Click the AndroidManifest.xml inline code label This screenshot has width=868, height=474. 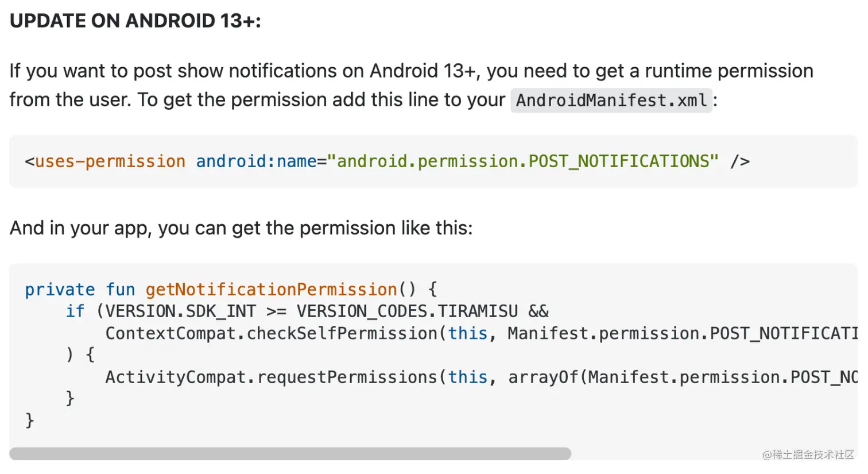(611, 101)
